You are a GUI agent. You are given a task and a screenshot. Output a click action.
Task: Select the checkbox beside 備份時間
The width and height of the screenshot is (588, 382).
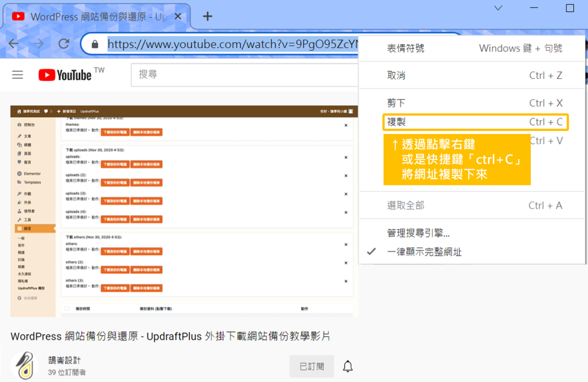(66, 308)
